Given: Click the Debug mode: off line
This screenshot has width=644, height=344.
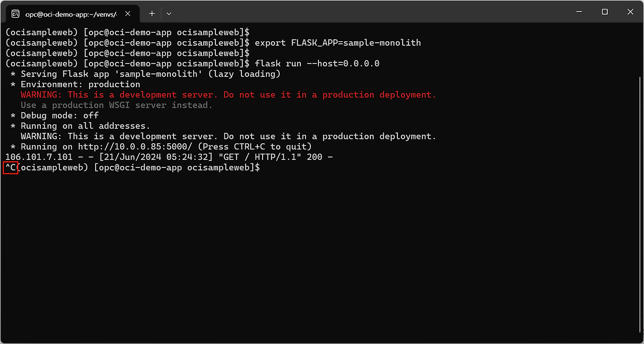Looking at the screenshot, I should click(59, 116).
